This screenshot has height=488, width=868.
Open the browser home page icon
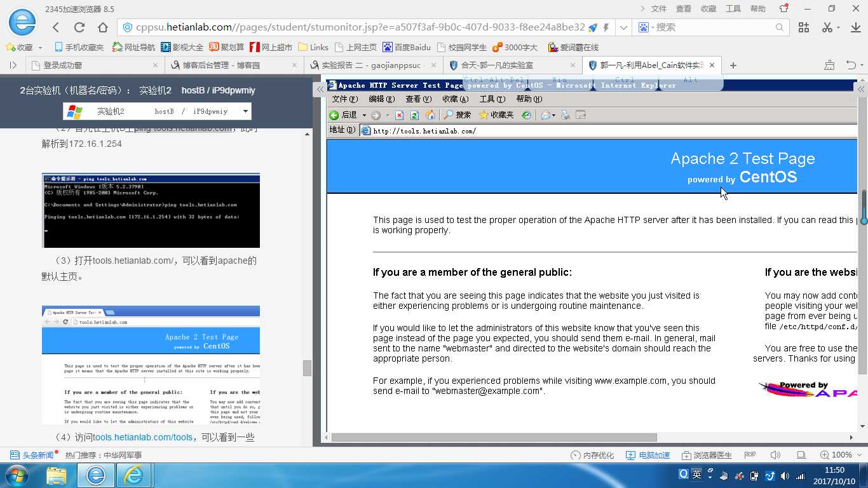[x=103, y=27]
